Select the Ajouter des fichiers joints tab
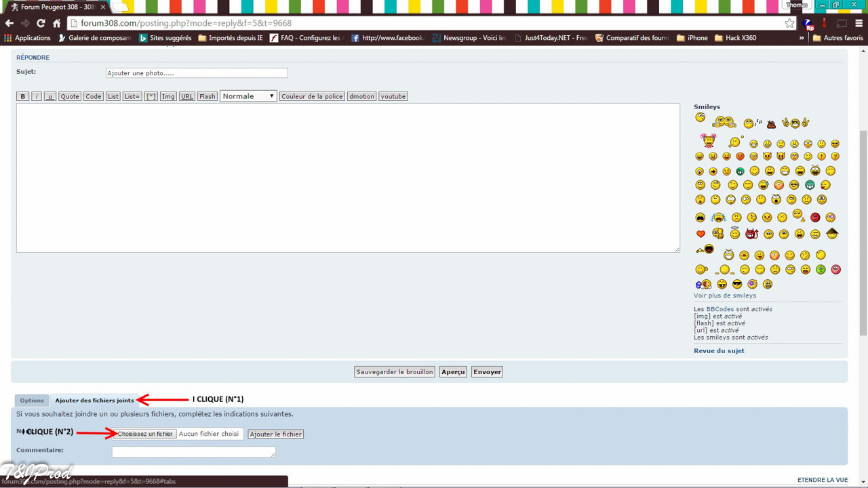 (x=94, y=401)
